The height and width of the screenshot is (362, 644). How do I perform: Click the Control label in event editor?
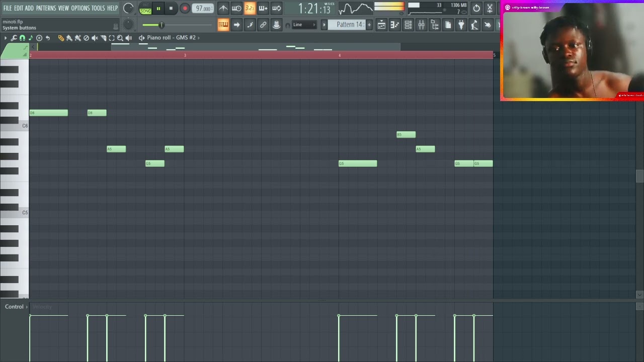pos(14,307)
